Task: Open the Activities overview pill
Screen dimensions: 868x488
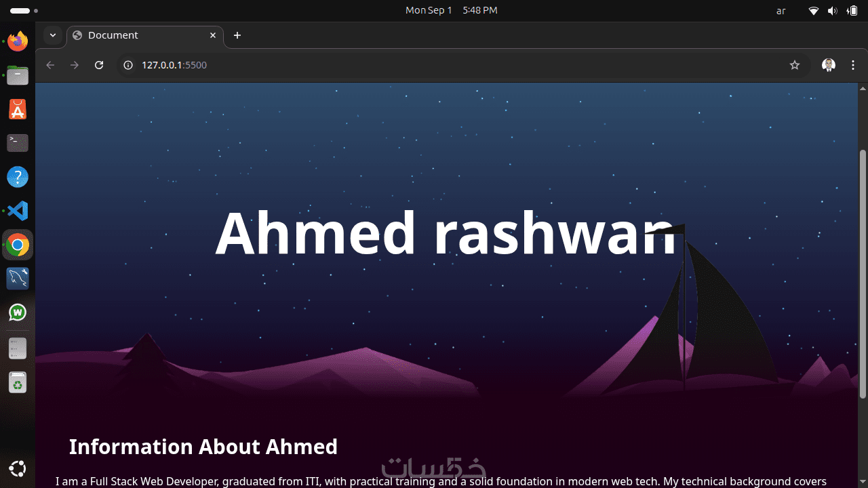Action: point(24,11)
